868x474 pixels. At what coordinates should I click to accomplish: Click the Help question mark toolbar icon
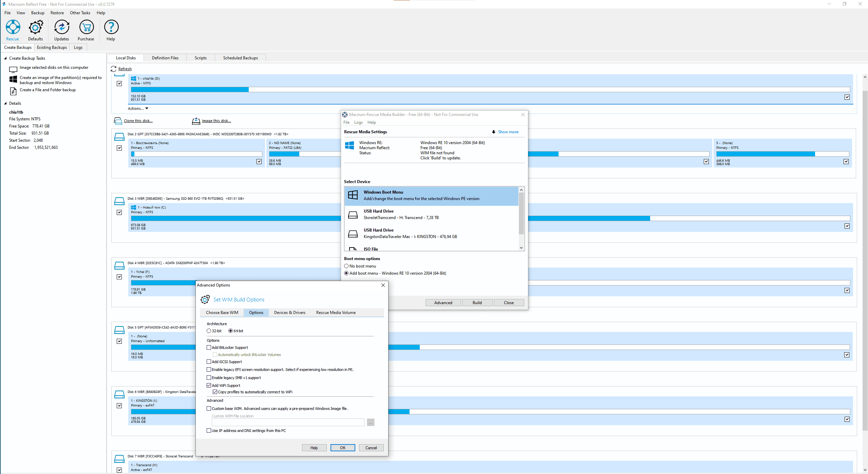pyautogui.click(x=111, y=27)
